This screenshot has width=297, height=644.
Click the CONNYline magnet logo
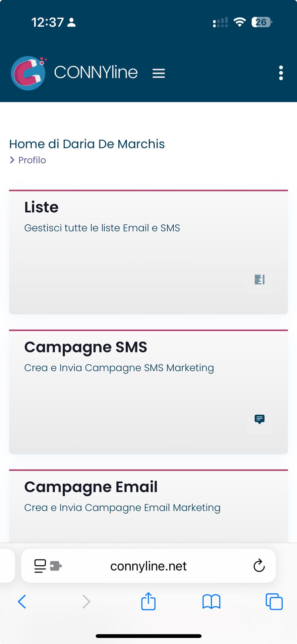coord(28,73)
